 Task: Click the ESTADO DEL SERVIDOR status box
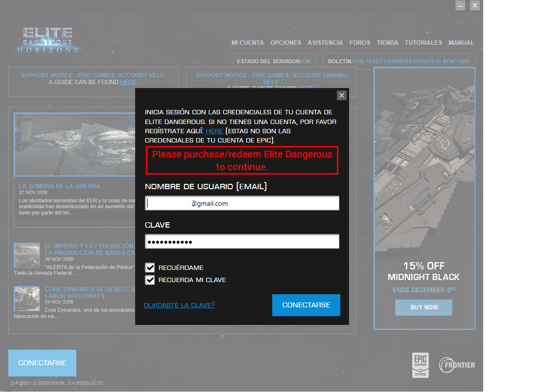pyautogui.click(x=274, y=61)
